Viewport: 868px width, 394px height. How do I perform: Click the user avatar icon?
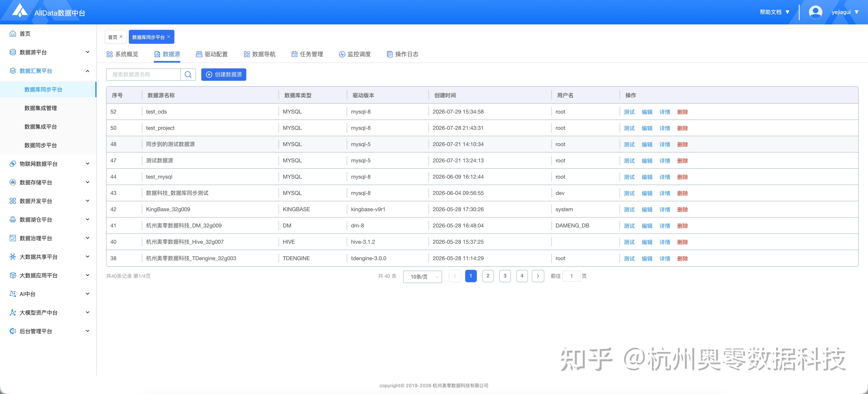coord(815,12)
